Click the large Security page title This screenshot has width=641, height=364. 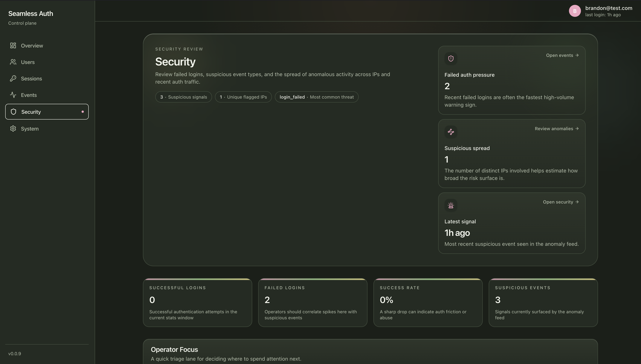pyautogui.click(x=175, y=62)
